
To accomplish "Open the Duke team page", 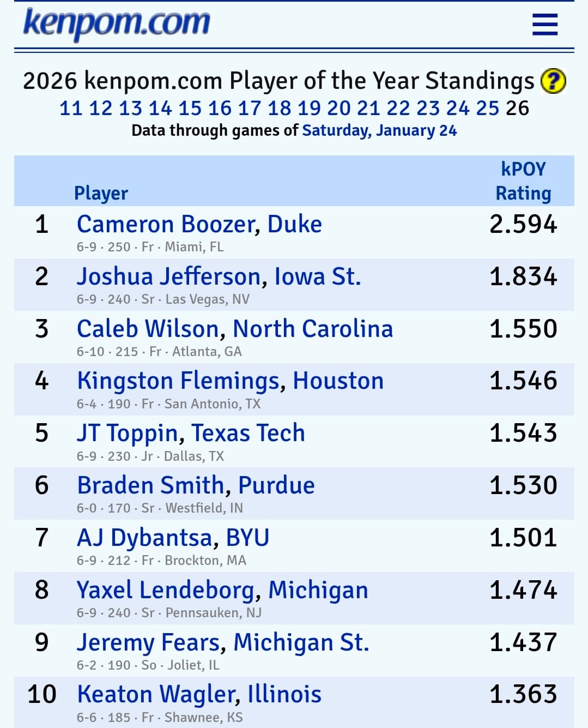I will (x=295, y=224).
